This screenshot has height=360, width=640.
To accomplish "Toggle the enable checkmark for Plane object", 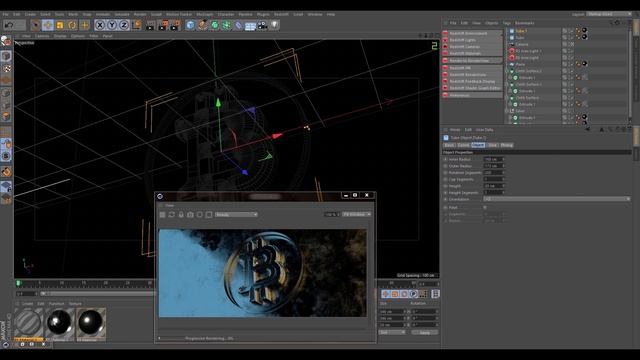I will tap(571, 64).
